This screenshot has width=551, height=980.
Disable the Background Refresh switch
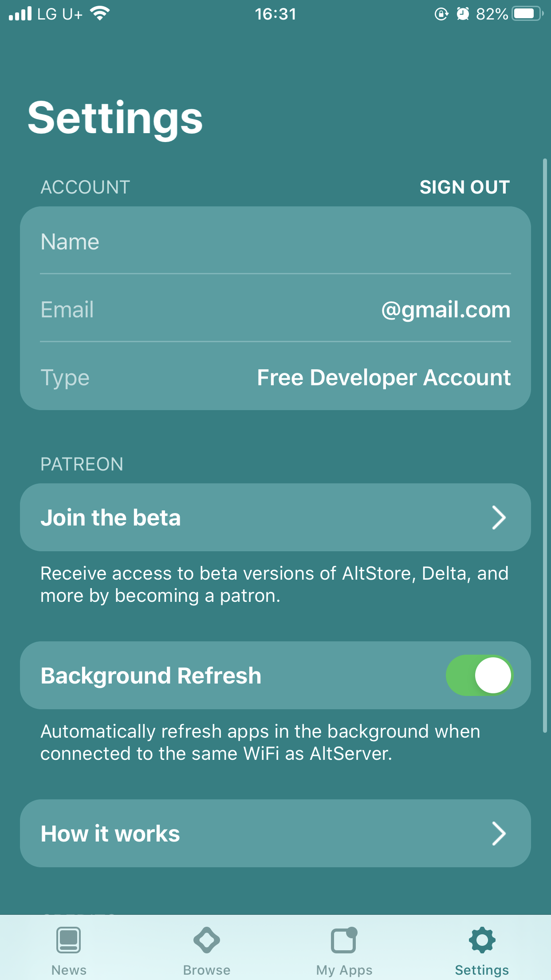point(479,675)
